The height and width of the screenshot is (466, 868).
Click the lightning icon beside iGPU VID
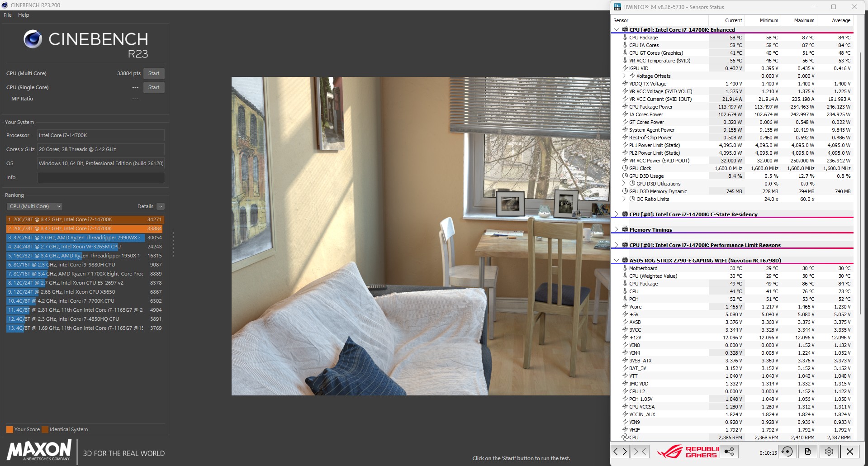pyautogui.click(x=625, y=68)
